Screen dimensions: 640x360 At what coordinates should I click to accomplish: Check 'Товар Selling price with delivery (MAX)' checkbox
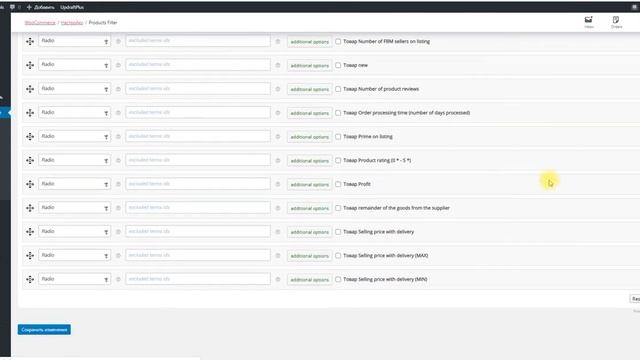click(x=338, y=256)
